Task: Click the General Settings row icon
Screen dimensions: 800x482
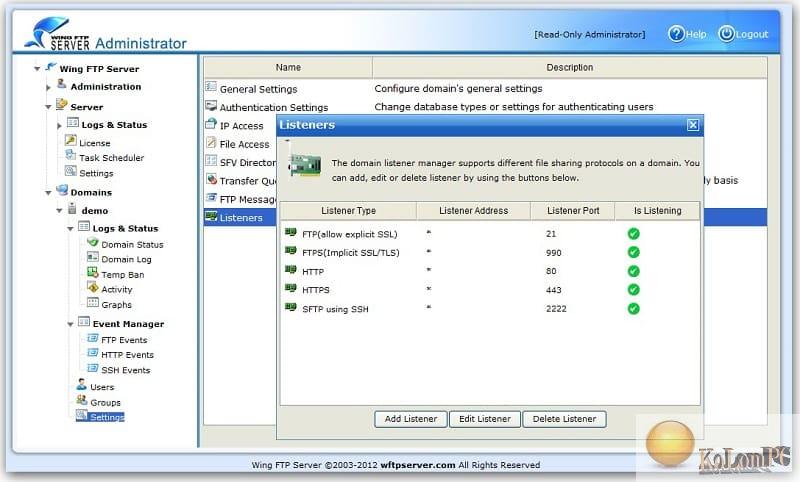Action: coord(211,87)
